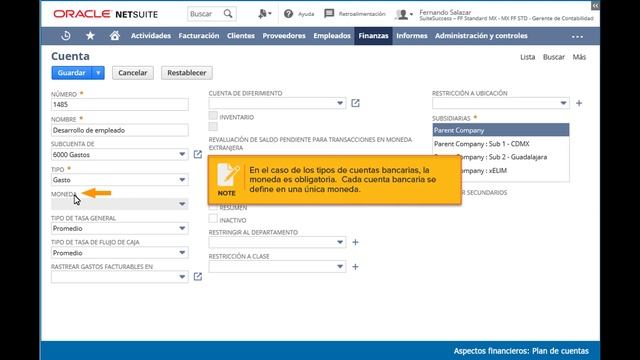The width and height of the screenshot is (640, 360).
Task: Open the Más link
Action: point(579,57)
